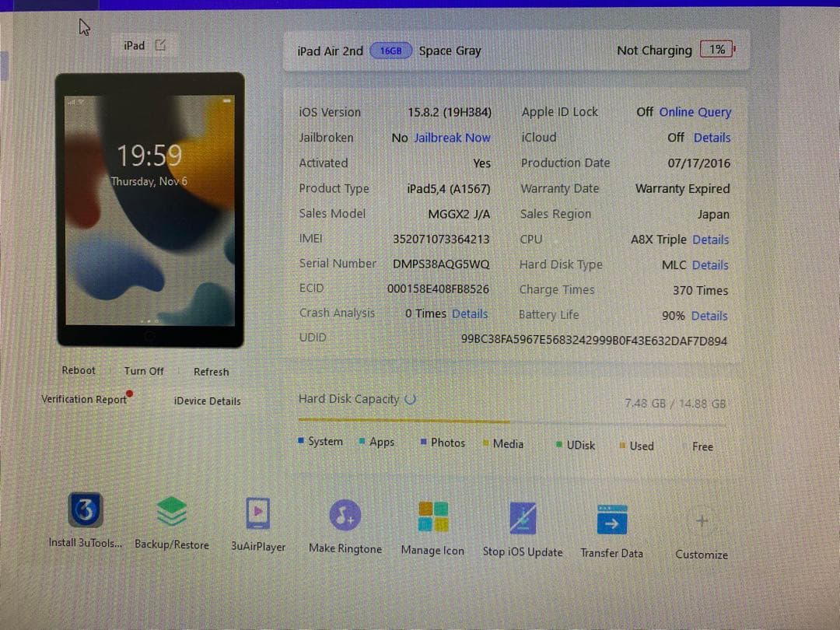Screen dimensions: 840x630
Task: Click the 370 Times charge count
Action: click(700, 290)
